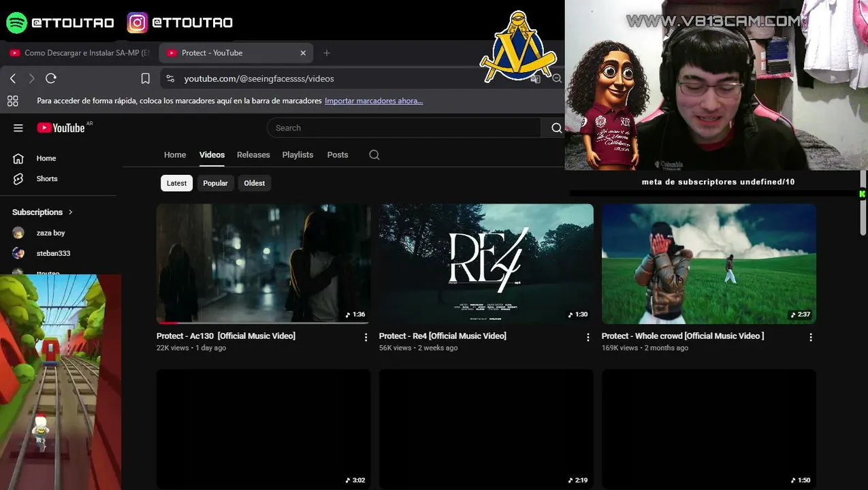Click the YouTube logo
This screenshot has height=490, width=868.
(x=61, y=128)
